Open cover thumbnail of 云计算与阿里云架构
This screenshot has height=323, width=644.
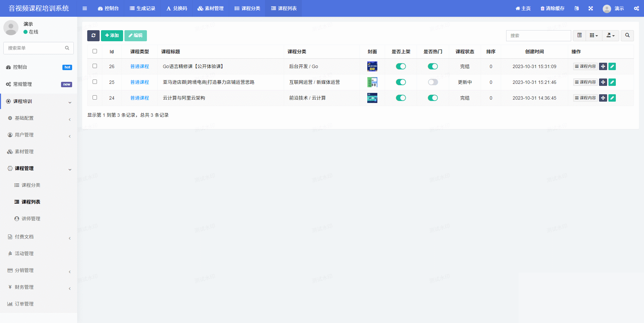(372, 98)
